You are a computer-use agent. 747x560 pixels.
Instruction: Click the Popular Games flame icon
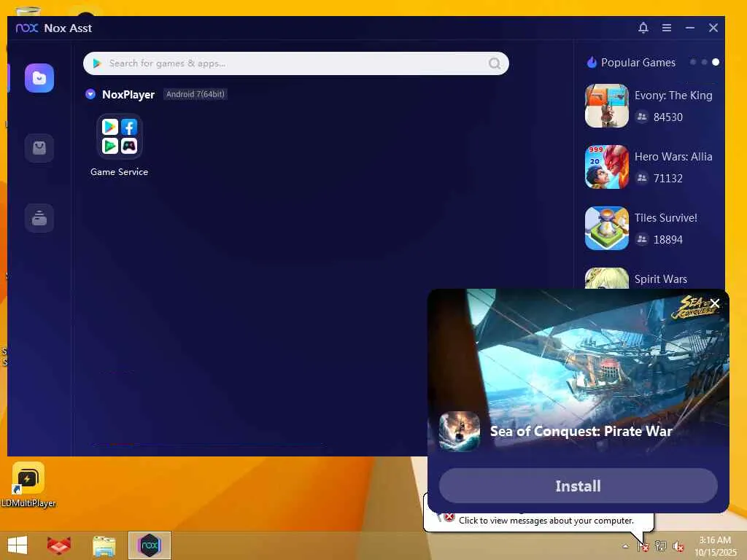(592, 63)
